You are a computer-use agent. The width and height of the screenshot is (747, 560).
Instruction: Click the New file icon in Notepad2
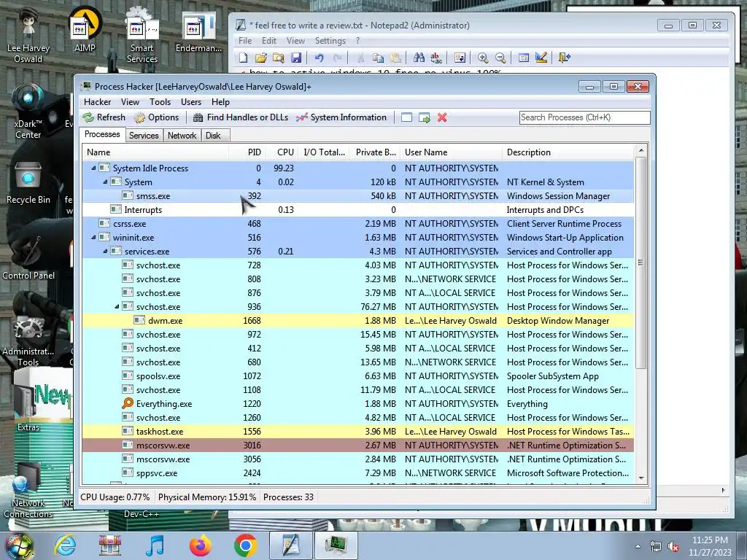244,58
